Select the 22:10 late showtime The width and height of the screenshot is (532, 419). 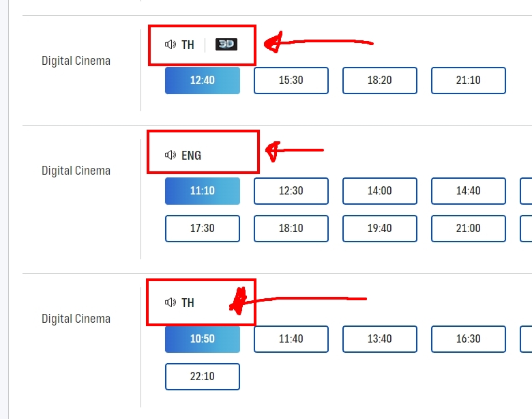point(203,377)
